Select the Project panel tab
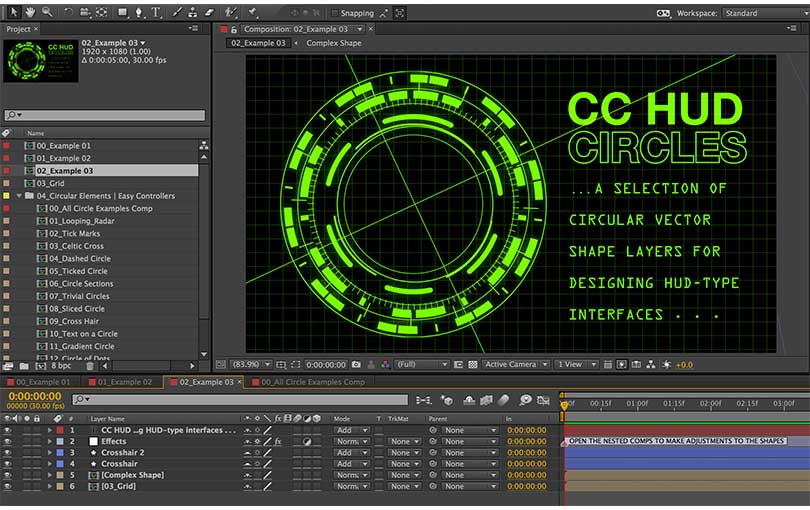 coord(21,29)
